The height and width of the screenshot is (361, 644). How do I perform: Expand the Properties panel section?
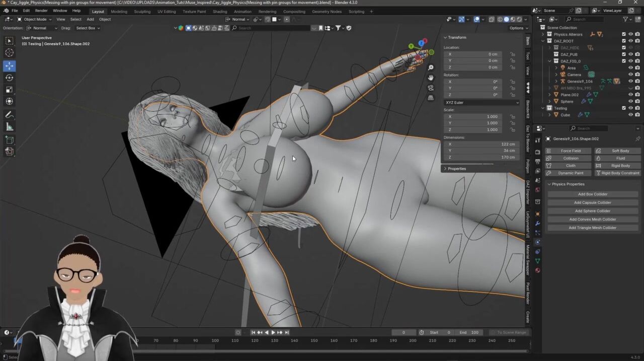456,169
